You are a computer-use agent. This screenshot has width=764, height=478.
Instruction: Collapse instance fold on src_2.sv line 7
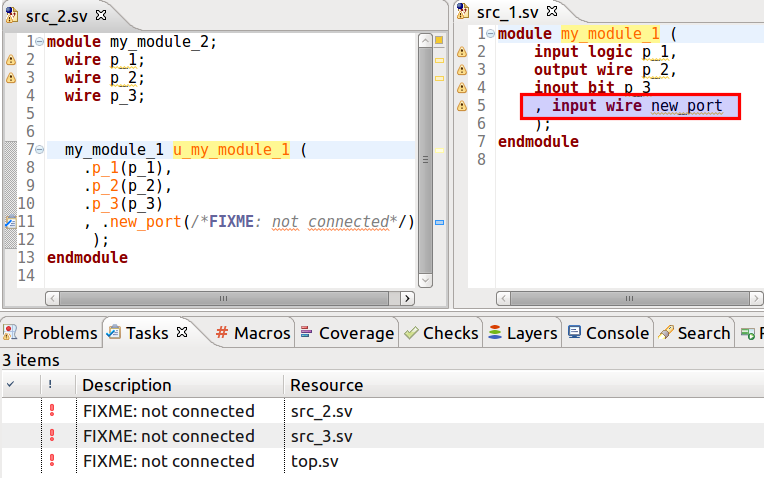pos(39,150)
